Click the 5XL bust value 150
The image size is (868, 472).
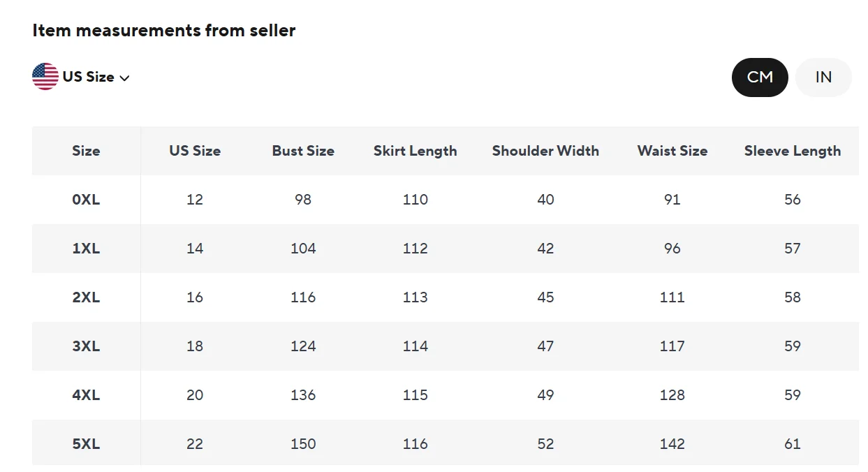click(303, 444)
